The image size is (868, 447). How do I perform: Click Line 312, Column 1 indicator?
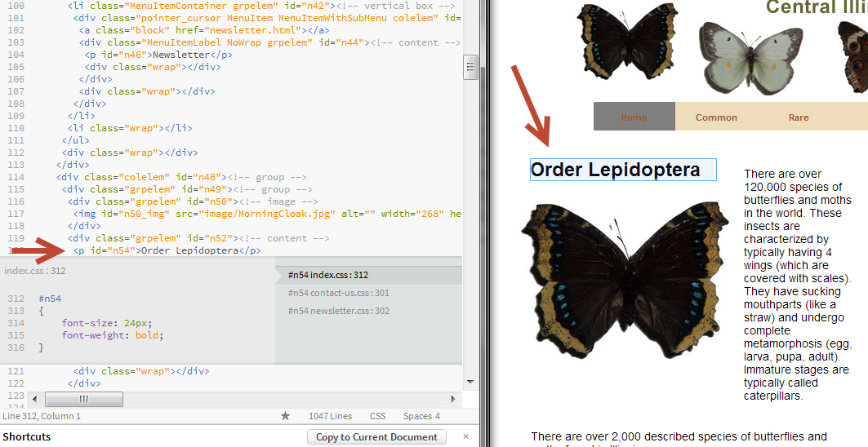(42, 416)
